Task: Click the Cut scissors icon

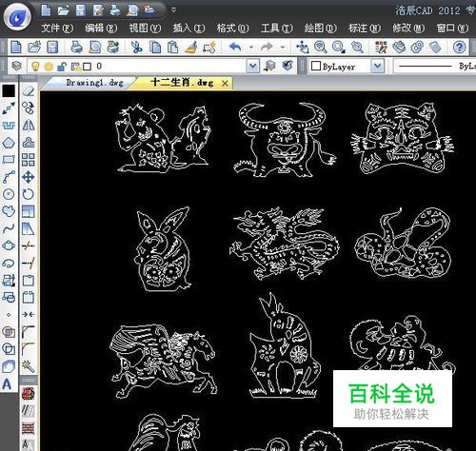Action: point(136,48)
